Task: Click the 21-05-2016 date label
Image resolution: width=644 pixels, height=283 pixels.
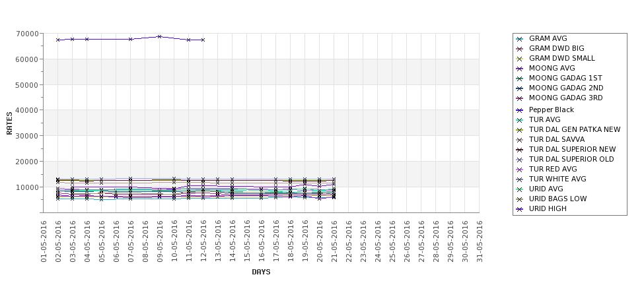Action: coord(334,241)
